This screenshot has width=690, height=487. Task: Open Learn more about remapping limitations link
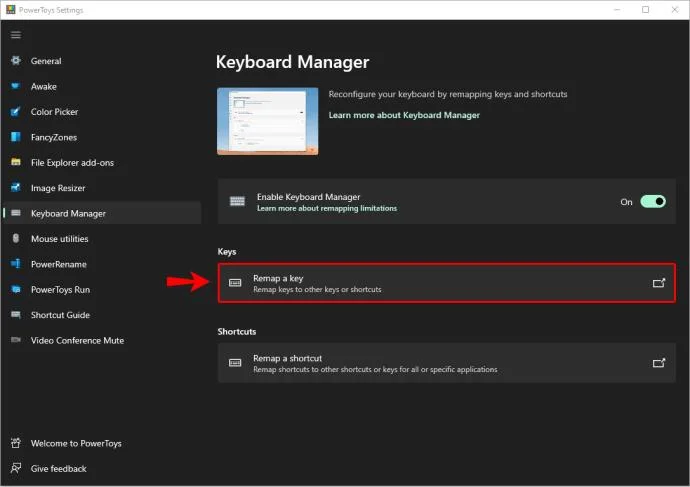point(327,209)
